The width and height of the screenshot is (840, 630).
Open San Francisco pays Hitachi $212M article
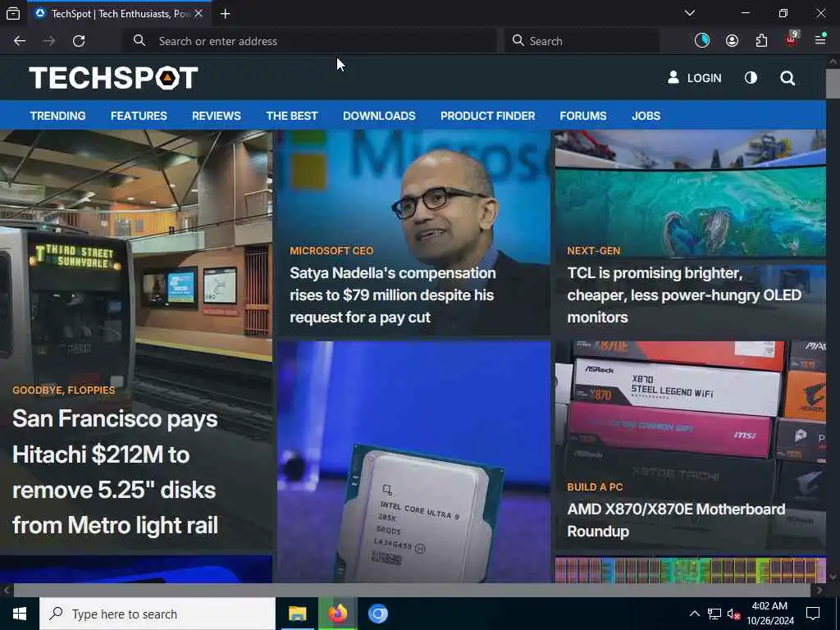point(115,472)
